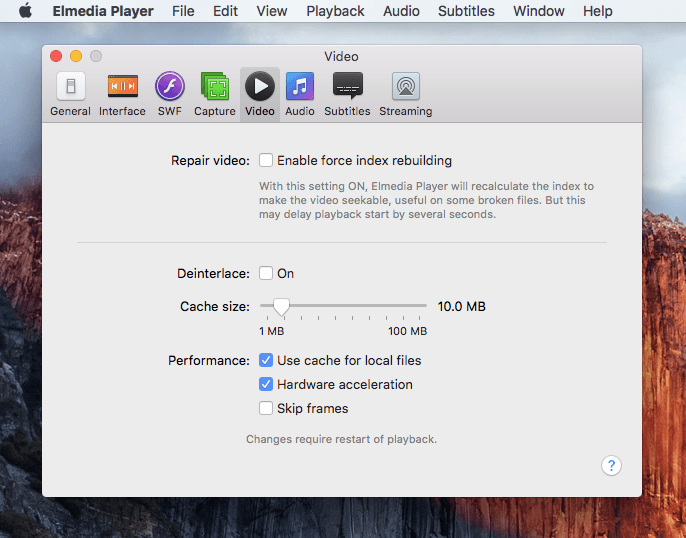Image resolution: width=686 pixels, height=538 pixels.
Task: Click Changes require restart of playback note
Action: pos(341,439)
